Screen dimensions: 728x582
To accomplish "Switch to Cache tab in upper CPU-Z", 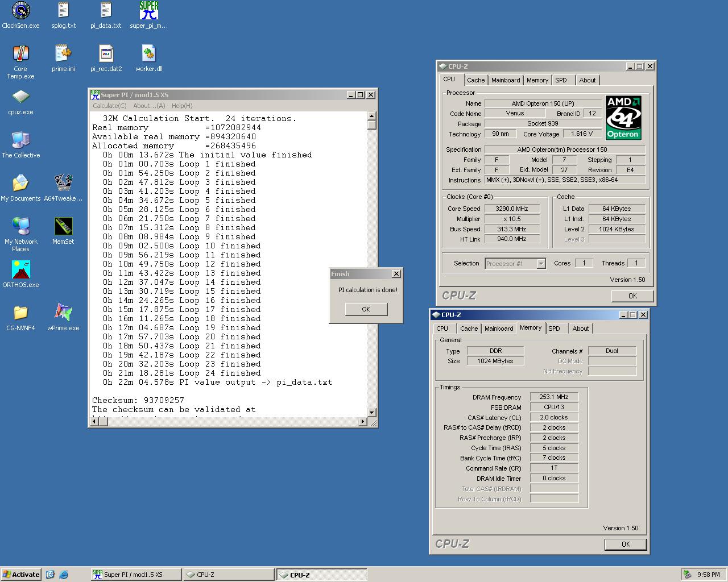I will point(476,80).
